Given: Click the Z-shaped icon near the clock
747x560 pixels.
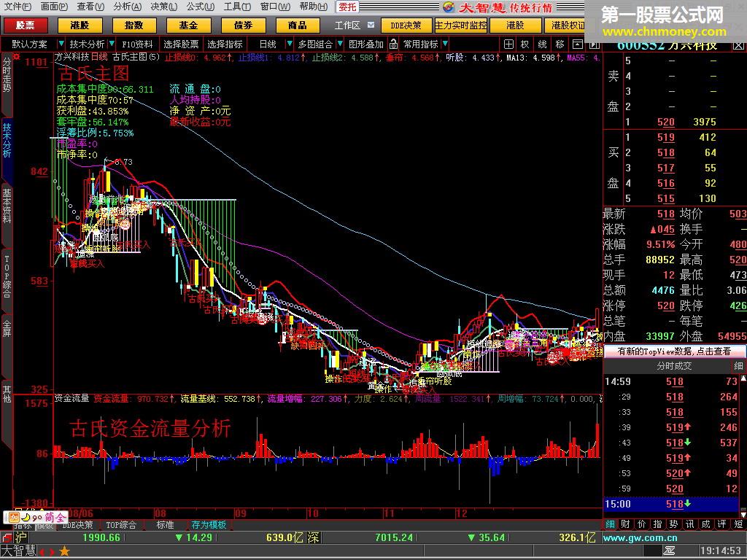Looking at the screenshot, I should pos(670,551).
